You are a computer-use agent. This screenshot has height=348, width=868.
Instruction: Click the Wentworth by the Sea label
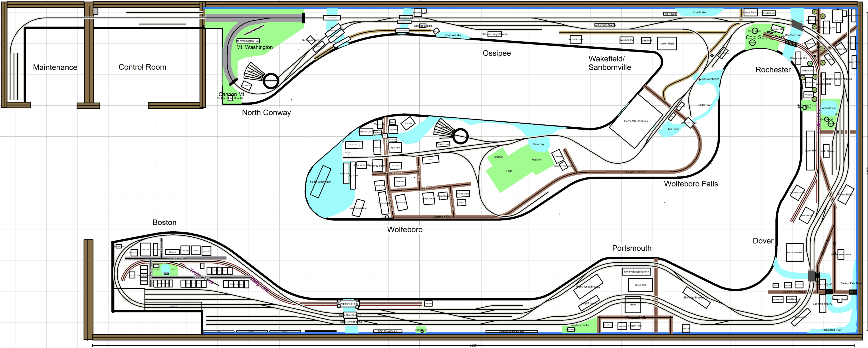pos(511,332)
